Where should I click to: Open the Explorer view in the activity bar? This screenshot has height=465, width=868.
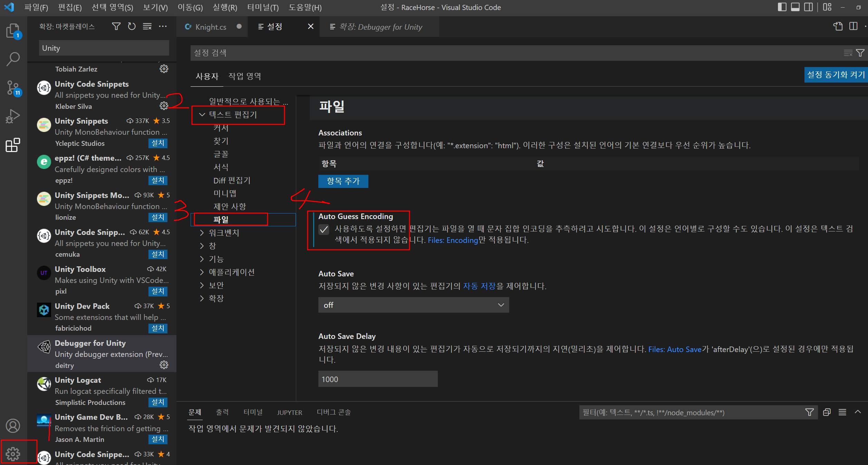13,31
